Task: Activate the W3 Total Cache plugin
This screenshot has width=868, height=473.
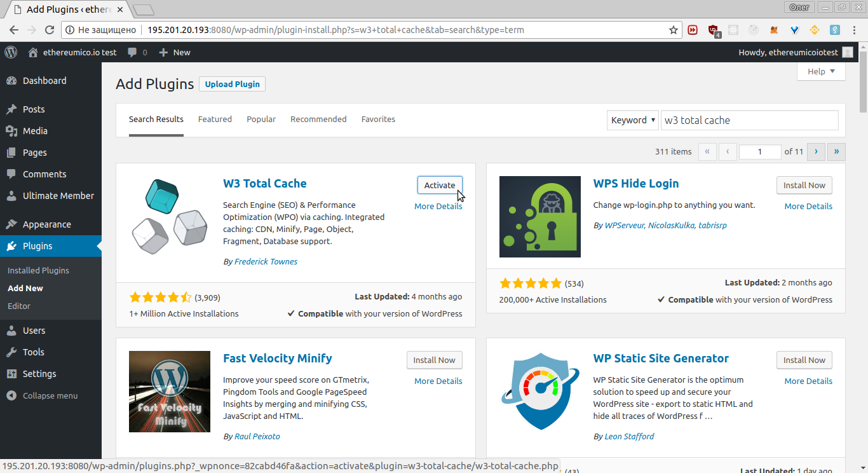Action: pos(440,185)
